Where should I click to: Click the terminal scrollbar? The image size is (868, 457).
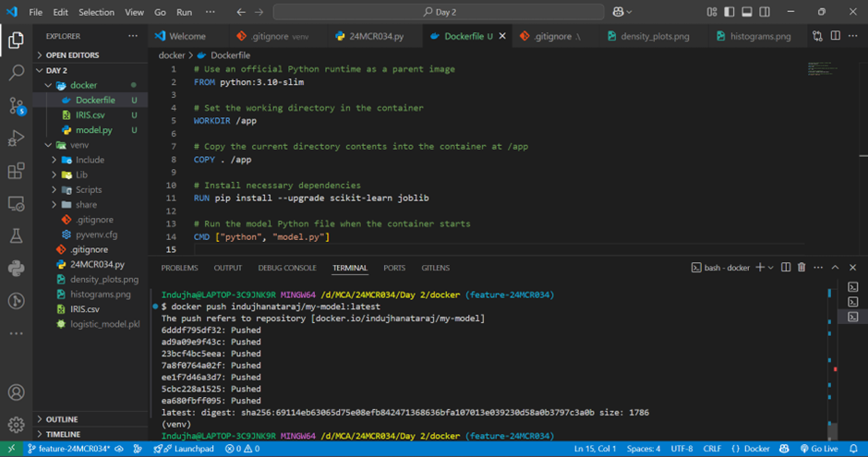coord(832,432)
